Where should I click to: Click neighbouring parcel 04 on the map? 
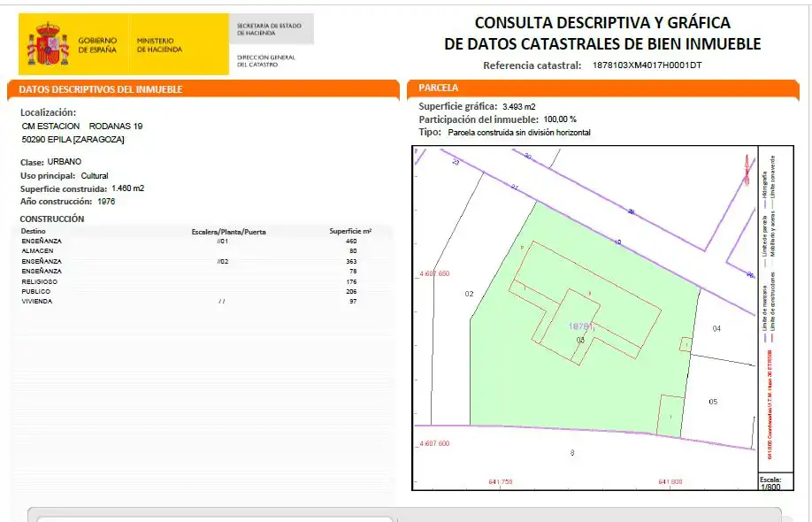coord(716,328)
